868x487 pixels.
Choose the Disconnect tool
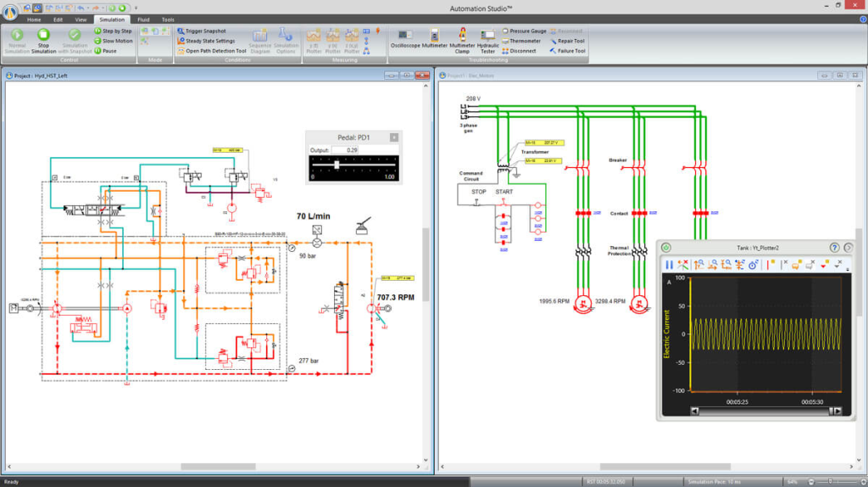click(520, 51)
